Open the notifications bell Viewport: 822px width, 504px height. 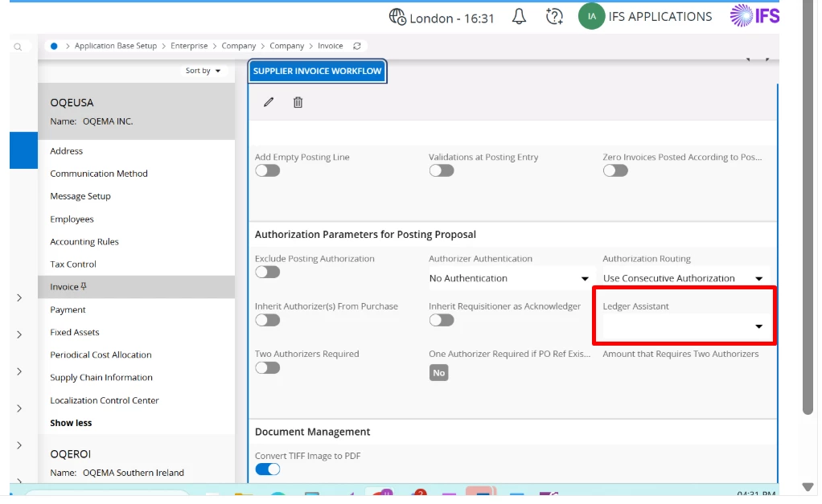519,17
